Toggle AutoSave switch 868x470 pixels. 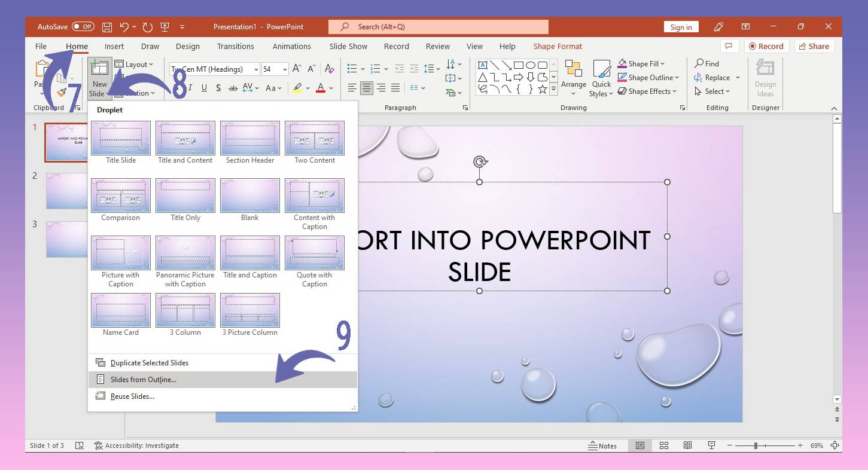pos(83,27)
